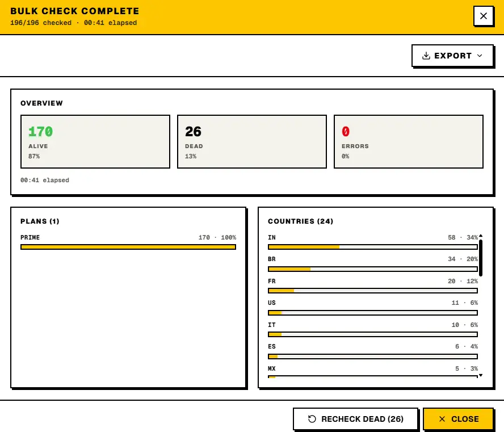Click the '20 · 12%' value
This screenshot has width=504, height=432.
[463, 281]
